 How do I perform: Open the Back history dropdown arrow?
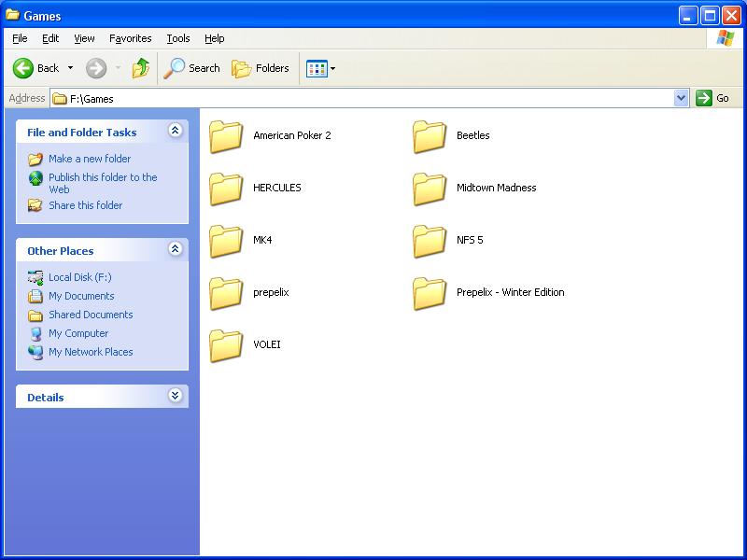71,68
